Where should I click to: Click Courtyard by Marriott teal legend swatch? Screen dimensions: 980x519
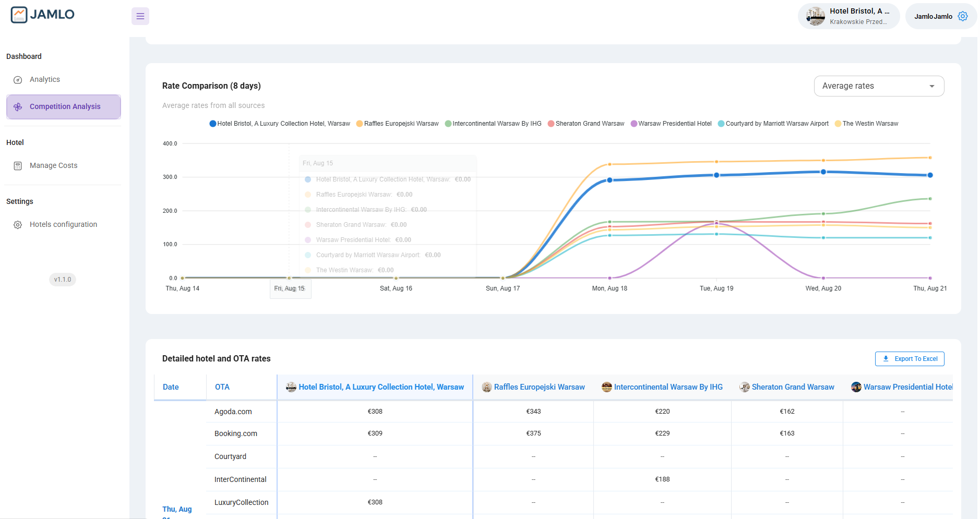[x=721, y=124]
